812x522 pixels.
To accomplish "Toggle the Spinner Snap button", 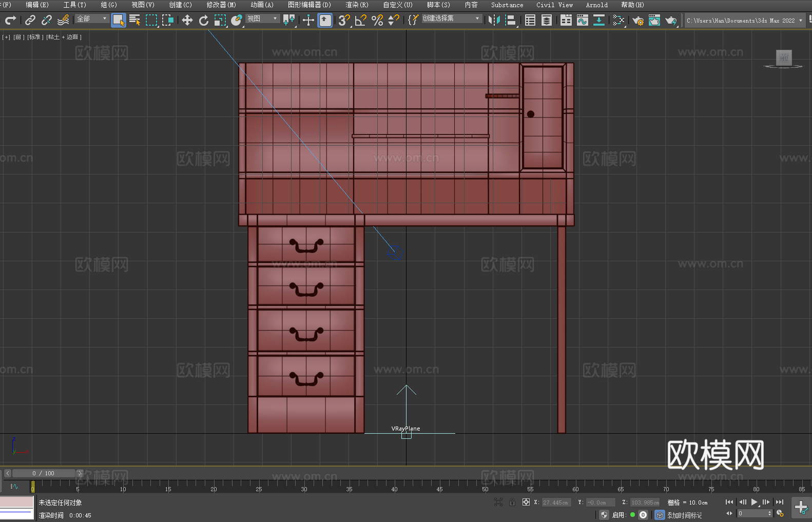I will (394, 20).
